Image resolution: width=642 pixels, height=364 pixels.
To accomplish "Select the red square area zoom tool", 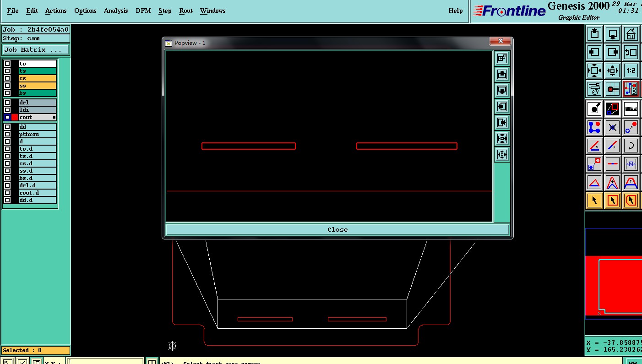I will point(613,109).
